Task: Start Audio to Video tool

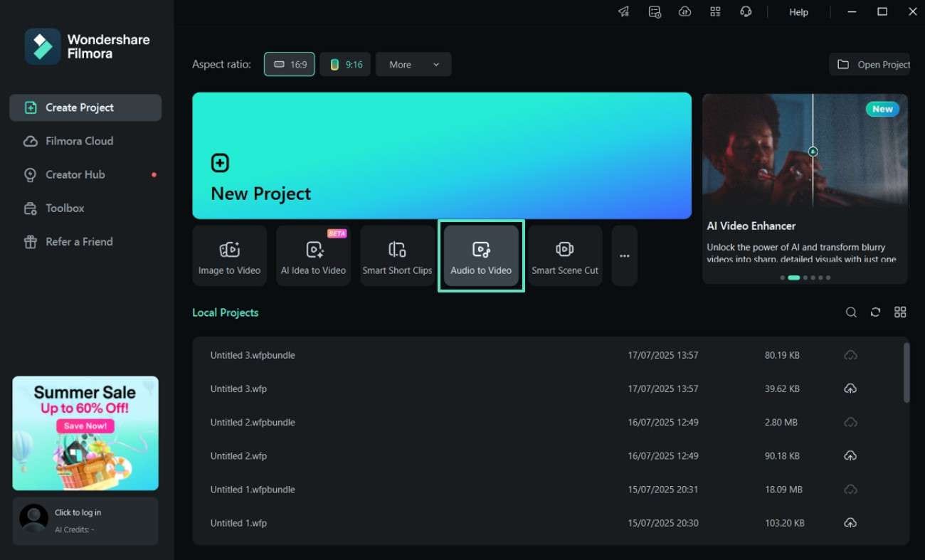Action: pyautogui.click(x=481, y=256)
